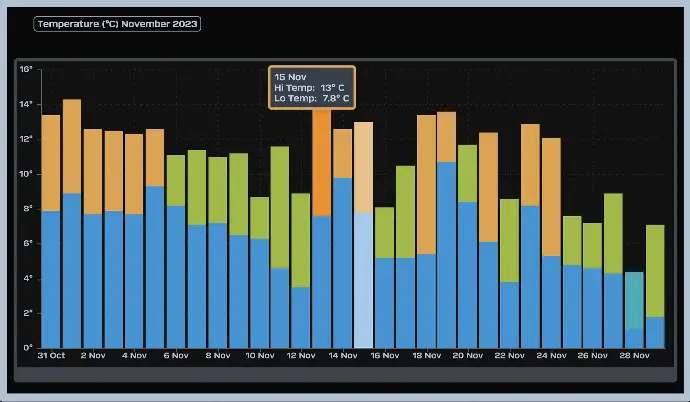Click the '10 Nov' x-axis label
The width and height of the screenshot is (690, 402).
coord(259,356)
